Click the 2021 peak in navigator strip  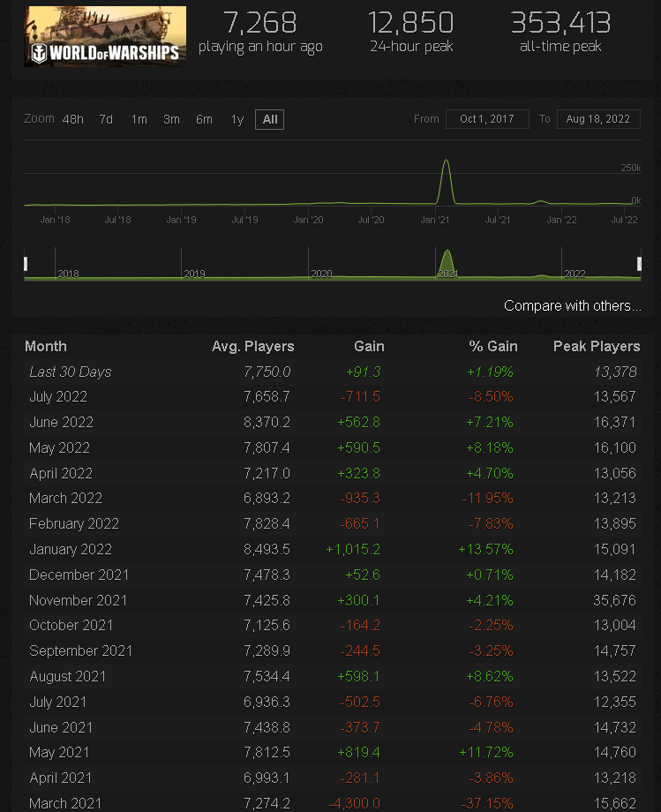(447, 259)
